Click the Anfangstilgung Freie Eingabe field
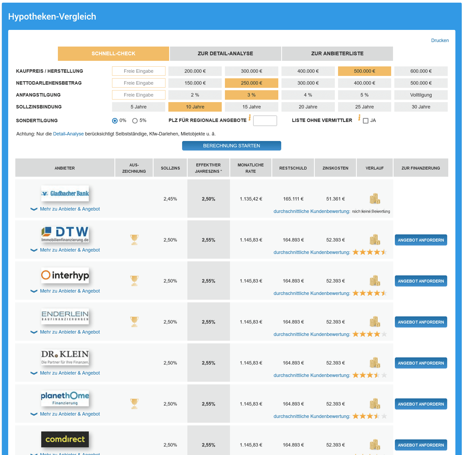Viewport: 476px width, 455px height. coord(139,95)
